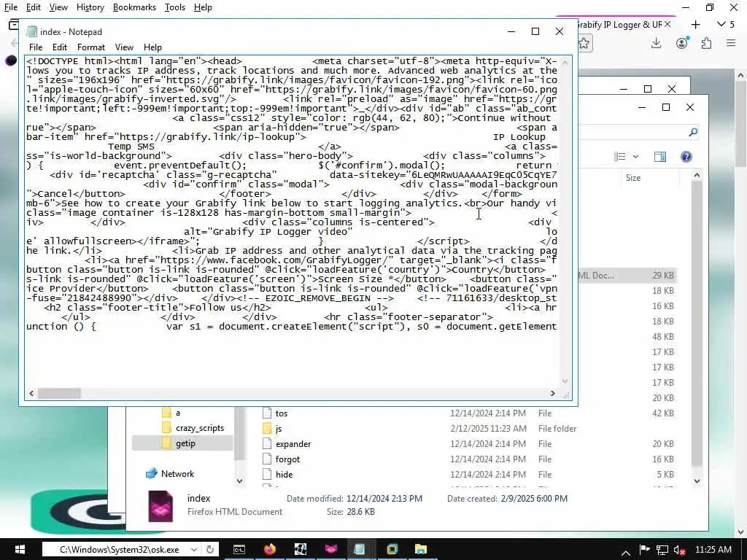Click Notepad horizontal scroll right arrow

553,393
